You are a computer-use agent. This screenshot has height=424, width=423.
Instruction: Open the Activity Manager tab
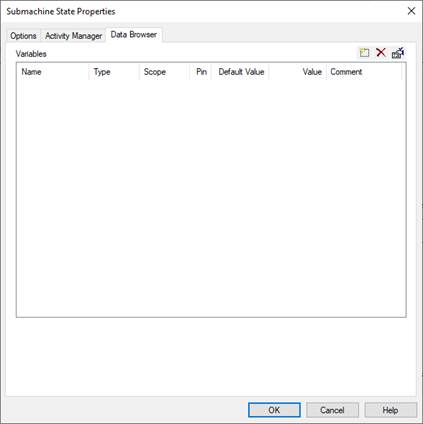point(73,36)
